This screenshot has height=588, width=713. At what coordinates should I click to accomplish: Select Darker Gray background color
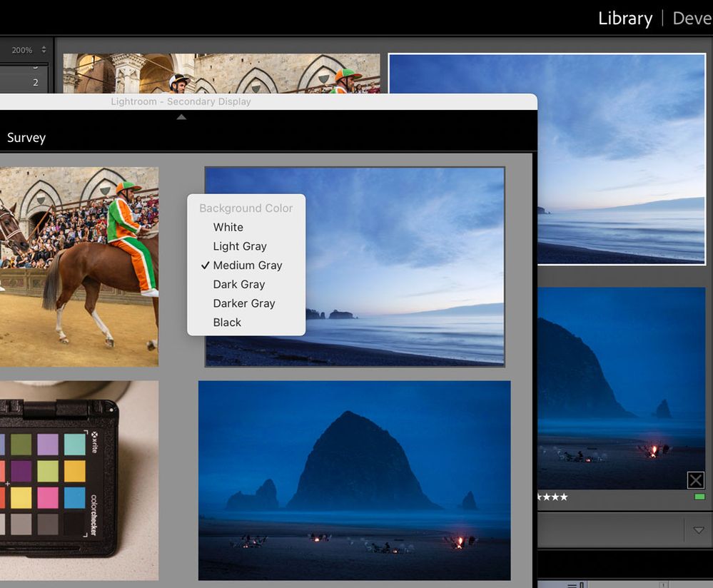tap(244, 303)
